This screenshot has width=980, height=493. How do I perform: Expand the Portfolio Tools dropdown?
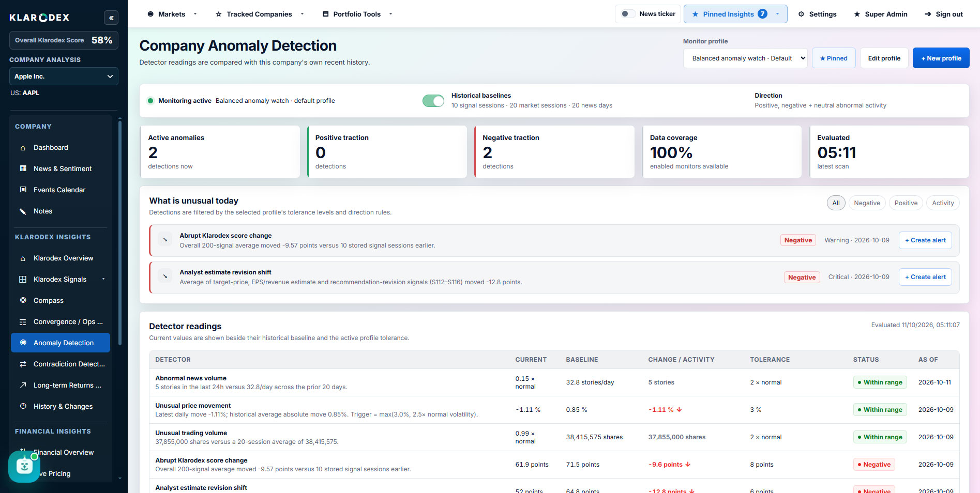tap(357, 14)
